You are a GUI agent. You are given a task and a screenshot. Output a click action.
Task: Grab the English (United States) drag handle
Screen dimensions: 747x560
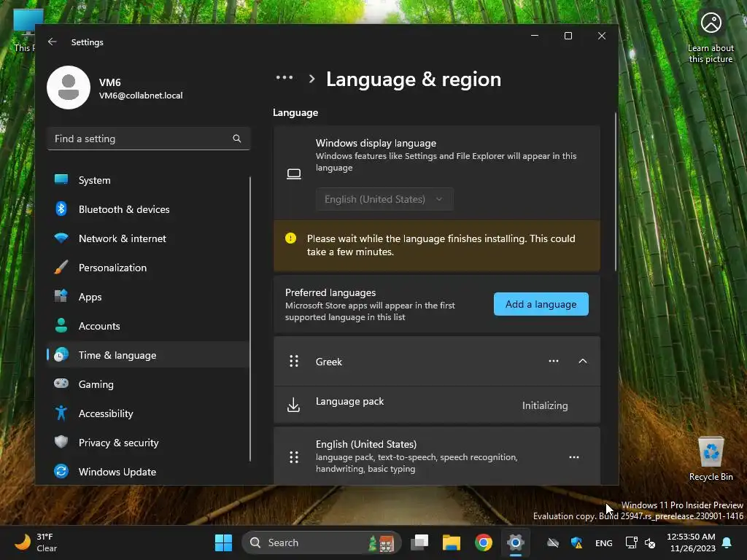pyautogui.click(x=294, y=457)
